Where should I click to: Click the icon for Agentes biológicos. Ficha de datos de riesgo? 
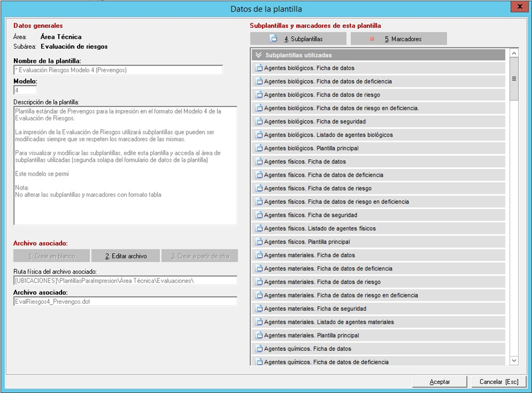tap(258, 95)
